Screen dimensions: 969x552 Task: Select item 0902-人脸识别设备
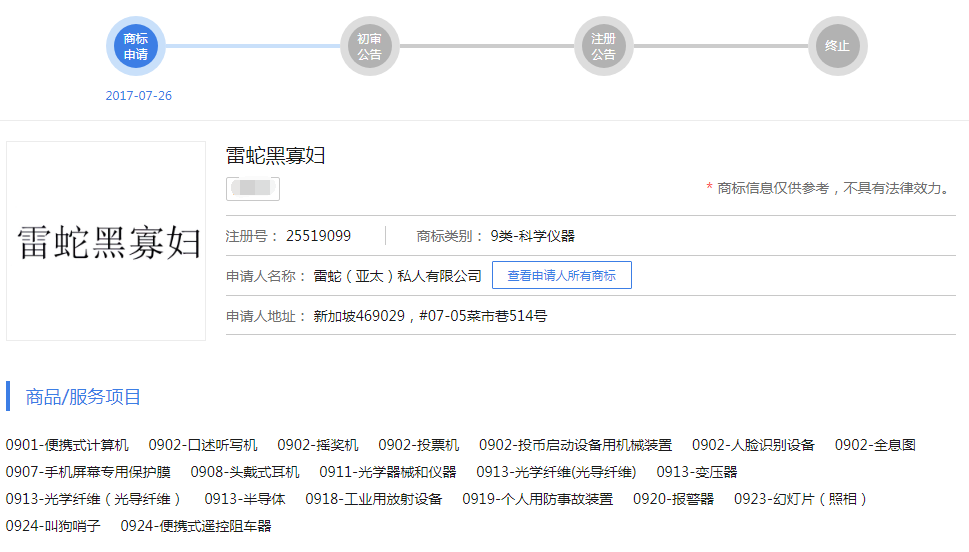tap(753, 445)
